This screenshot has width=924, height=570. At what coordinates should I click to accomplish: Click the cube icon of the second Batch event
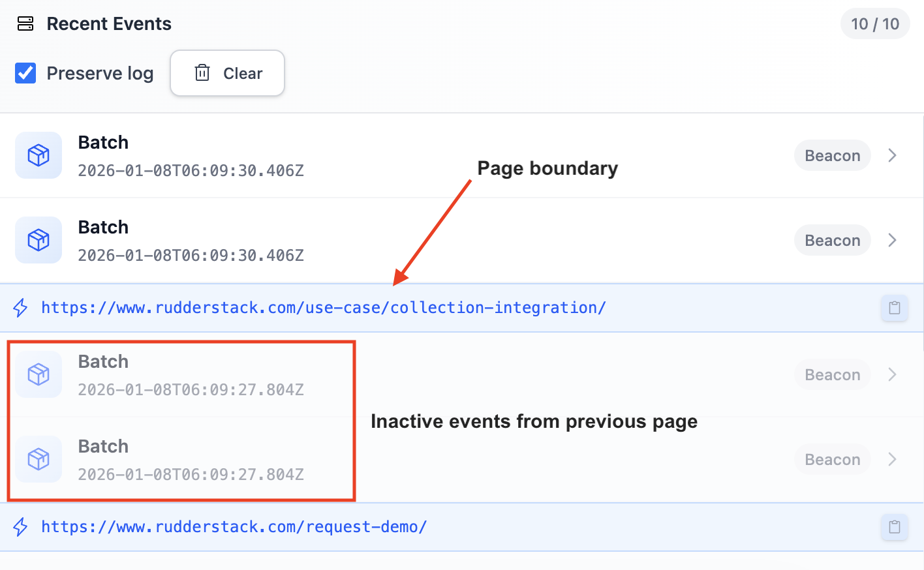pyautogui.click(x=38, y=240)
